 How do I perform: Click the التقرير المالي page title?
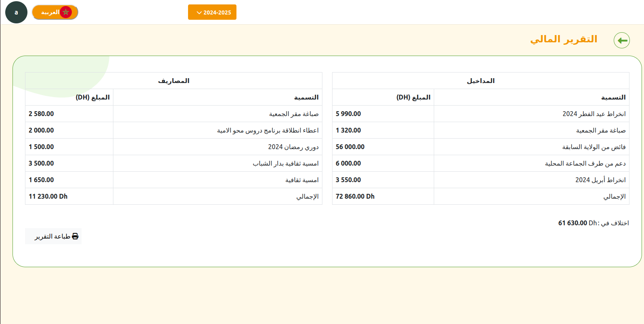tap(563, 39)
